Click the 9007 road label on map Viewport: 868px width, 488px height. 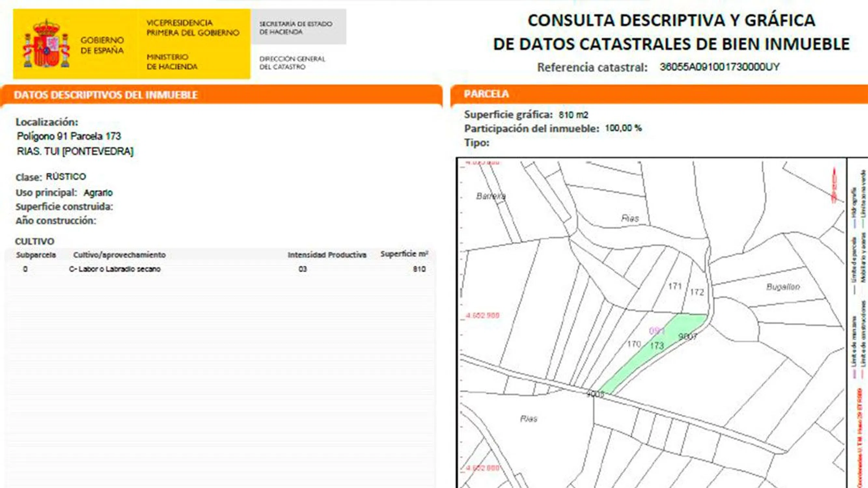[687, 336]
